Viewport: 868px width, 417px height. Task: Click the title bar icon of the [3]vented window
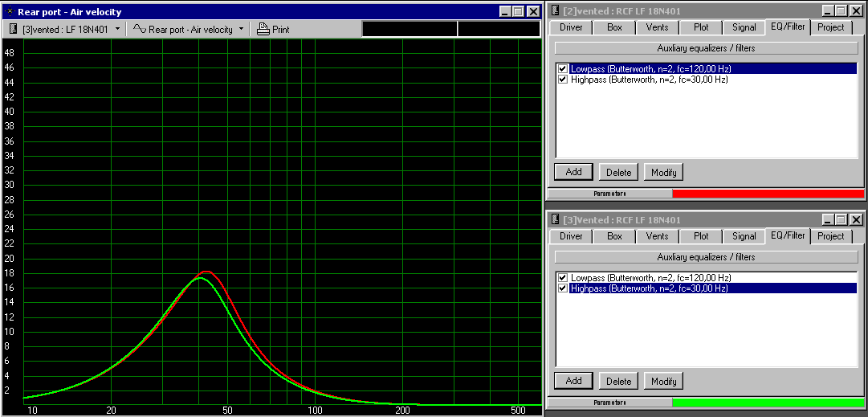point(555,219)
